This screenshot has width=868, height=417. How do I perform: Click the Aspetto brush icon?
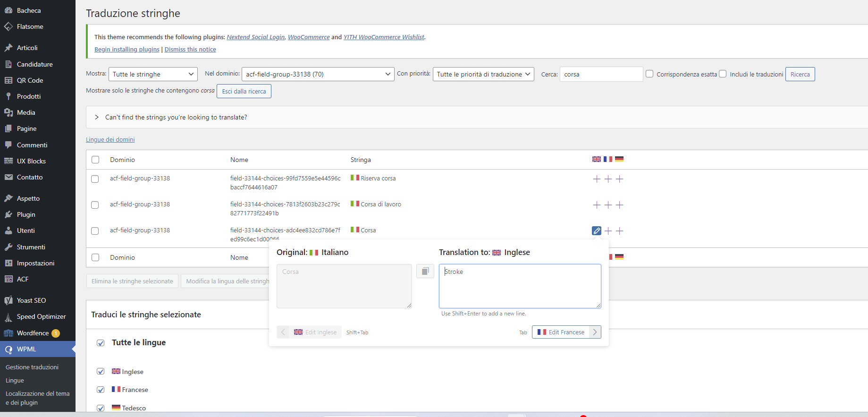[x=8, y=198]
